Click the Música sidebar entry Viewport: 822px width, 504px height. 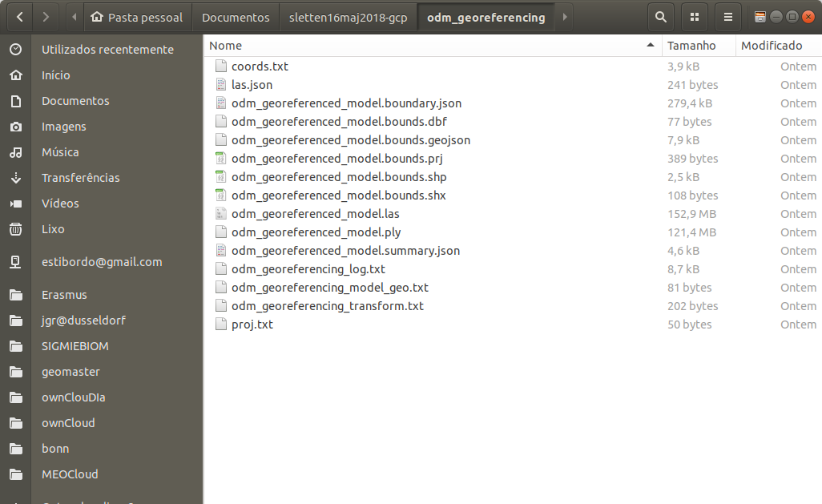pos(60,152)
